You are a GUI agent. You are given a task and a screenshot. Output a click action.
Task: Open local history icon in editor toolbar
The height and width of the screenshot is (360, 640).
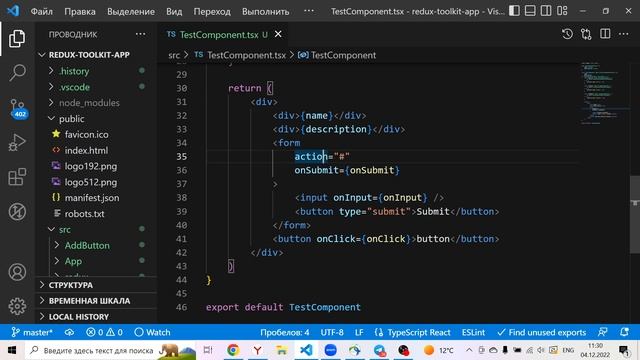567,34
